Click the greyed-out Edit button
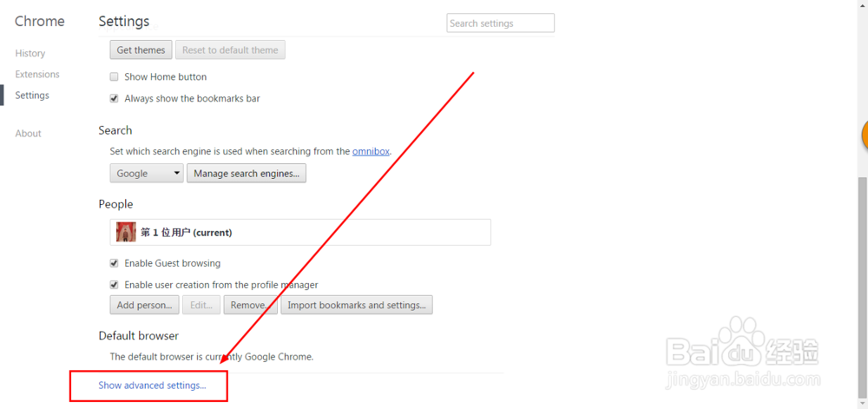Screen dimensions: 868x409 coord(201,305)
